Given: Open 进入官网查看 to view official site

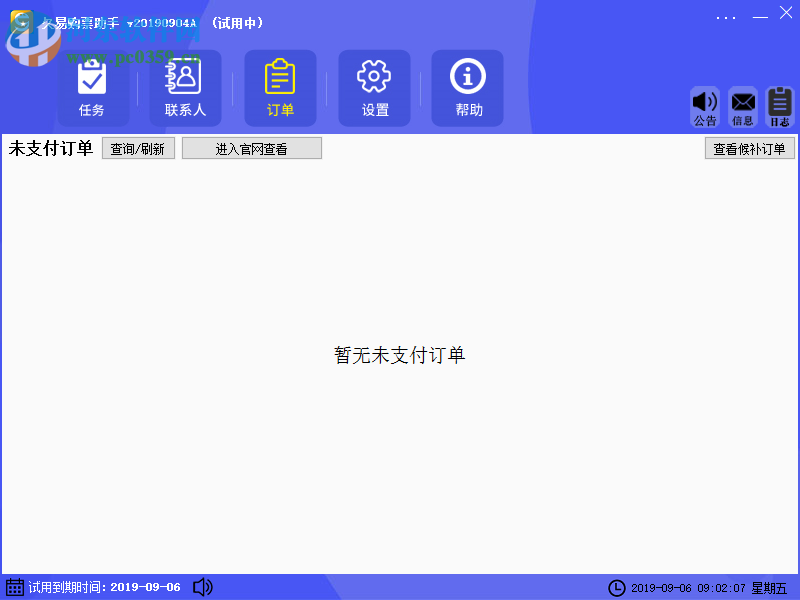Looking at the screenshot, I should [251, 147].
